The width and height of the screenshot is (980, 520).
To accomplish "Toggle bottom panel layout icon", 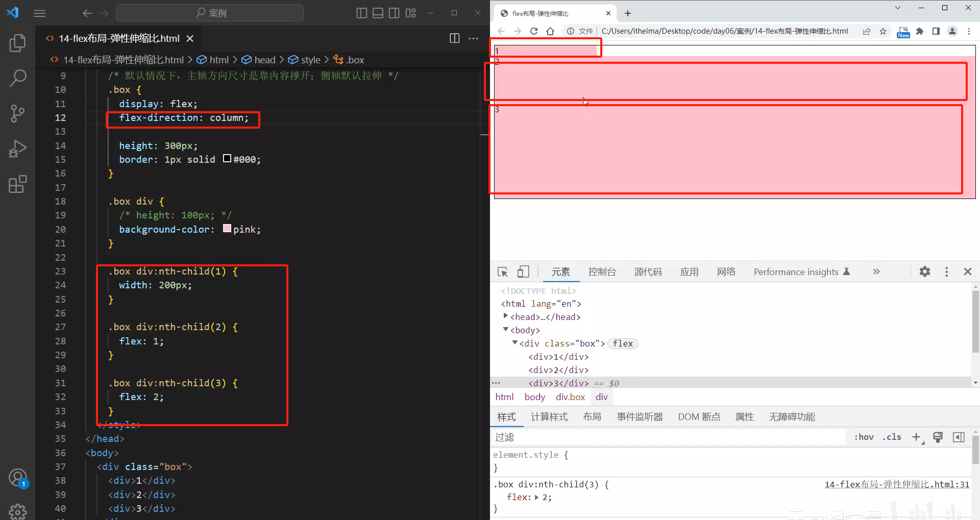I will (x=378, y=13).
